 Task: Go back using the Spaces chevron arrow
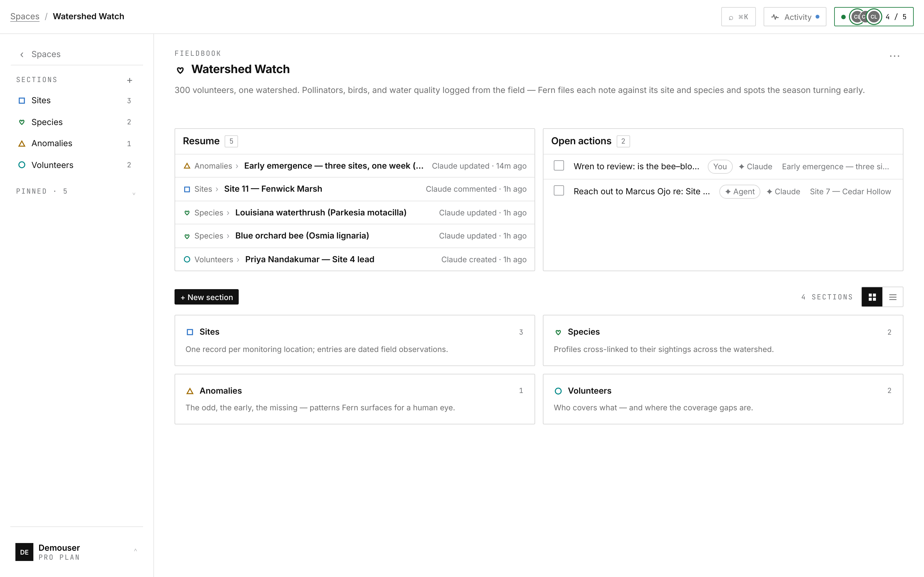pos(22,54)
